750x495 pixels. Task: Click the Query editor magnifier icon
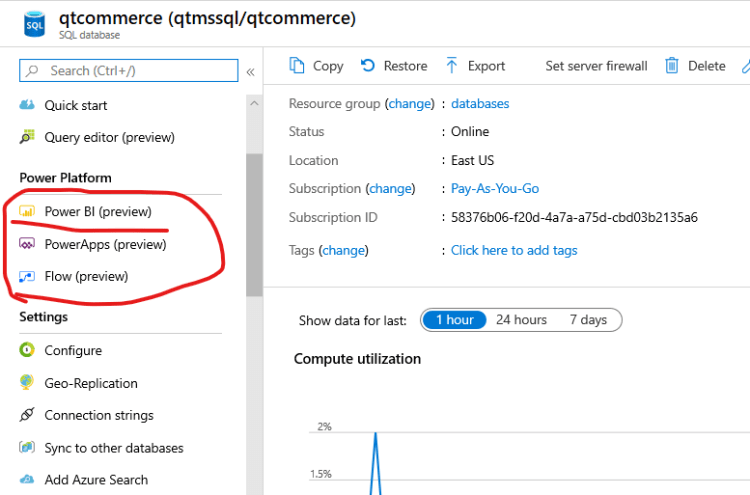(27, 137)
